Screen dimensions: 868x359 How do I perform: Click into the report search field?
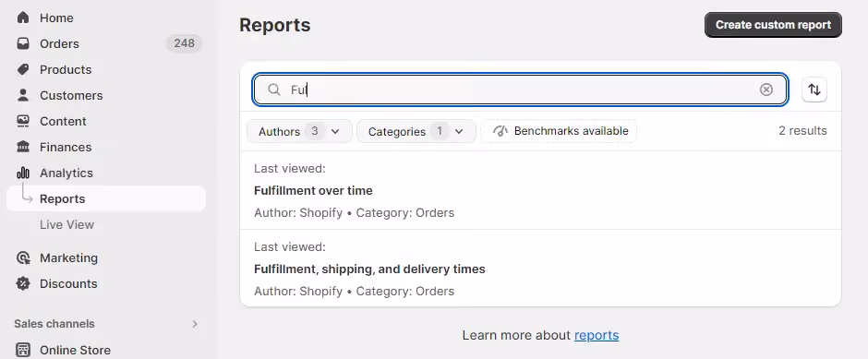pos(520,90)
